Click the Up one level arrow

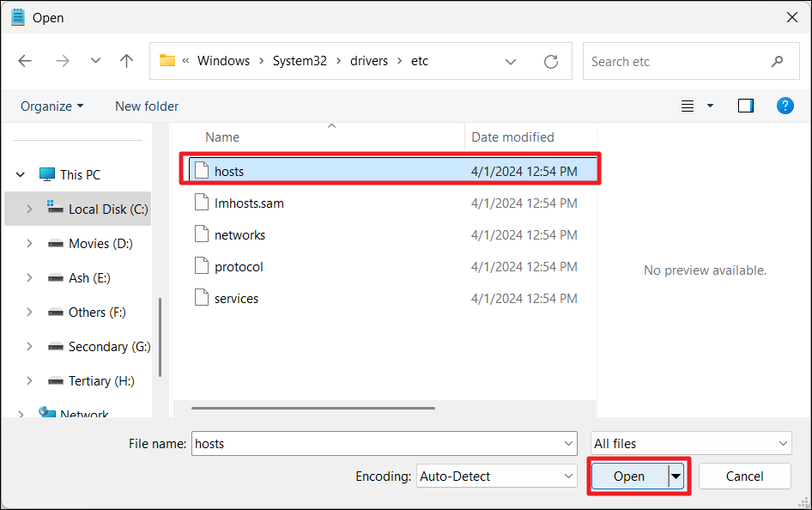coord(127,61)
